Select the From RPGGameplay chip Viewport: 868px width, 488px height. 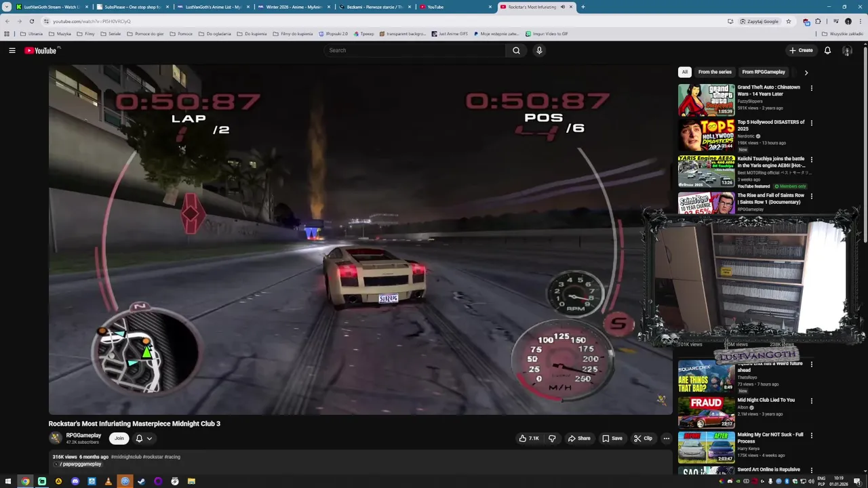click(x=764, y=72)
